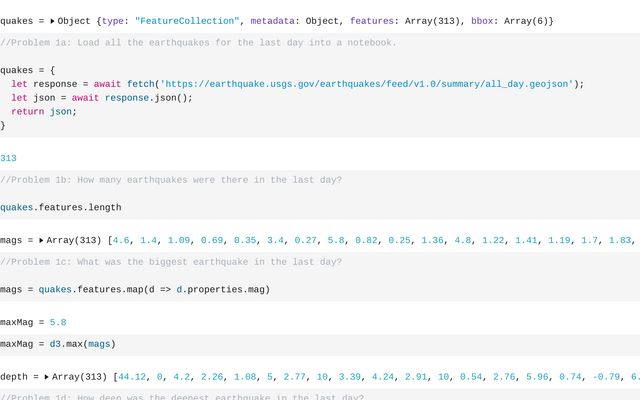Screen dimensions: 640x400
Task: Click the let response = await fetch line
Action: [x=298, y=84]
